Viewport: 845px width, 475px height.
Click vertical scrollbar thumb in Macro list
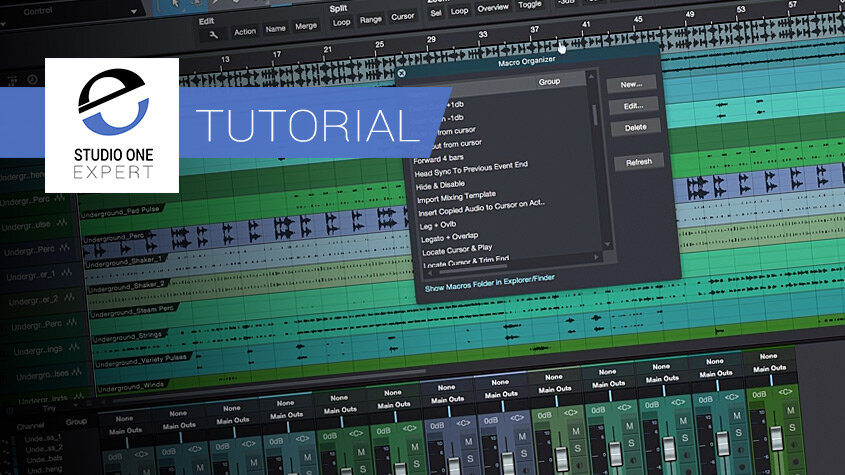click(594, 113)
